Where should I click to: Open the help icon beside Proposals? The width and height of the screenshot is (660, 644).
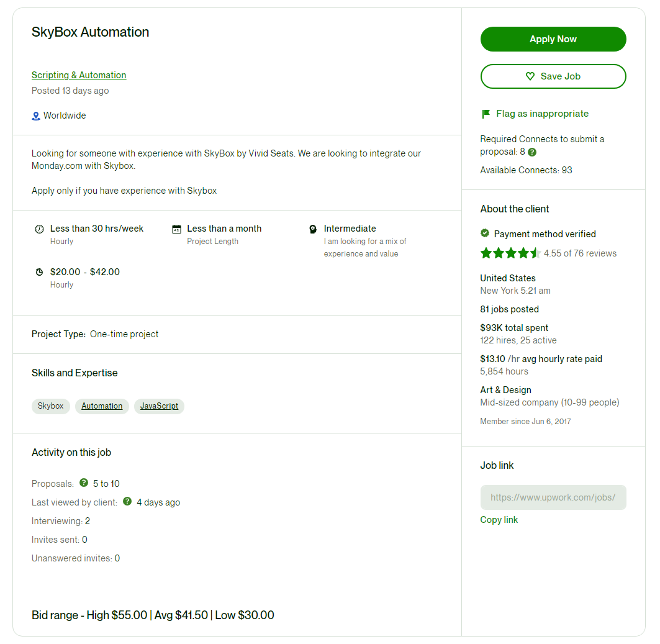click(84, 483)
